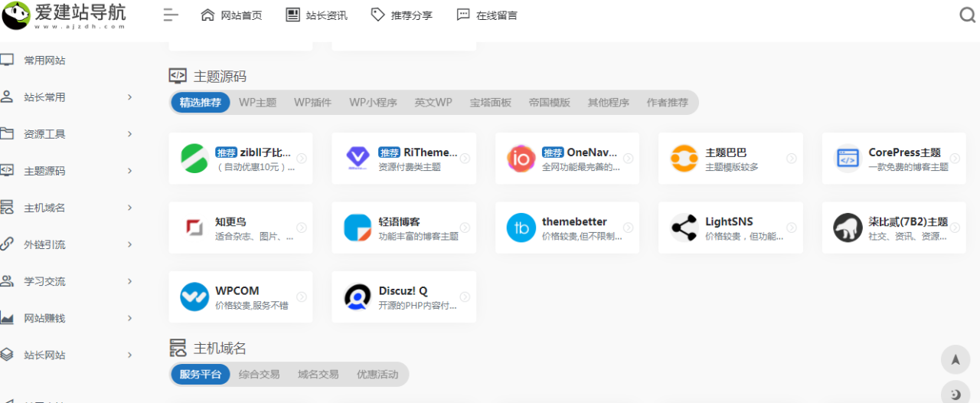Expand the 外链引流 sidebar chevron
Image resolution: width=980 pixels, height=403 pixels.
pos(129,244)
